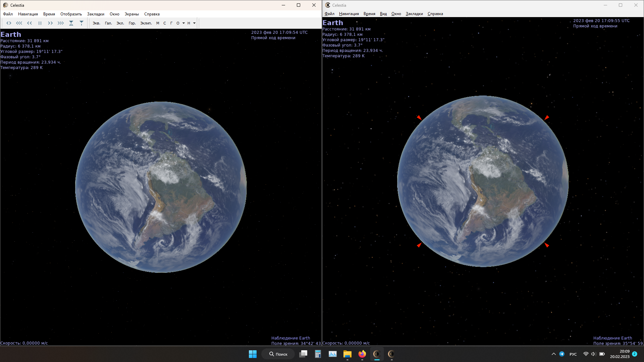Open the Отобразить menu

pos(71,14)
